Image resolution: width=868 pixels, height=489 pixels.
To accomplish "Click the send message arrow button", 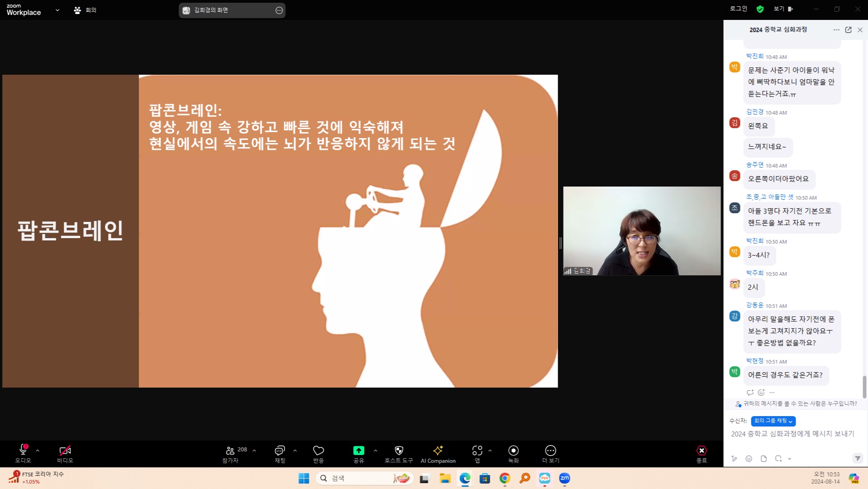I will tap(858, 459).
